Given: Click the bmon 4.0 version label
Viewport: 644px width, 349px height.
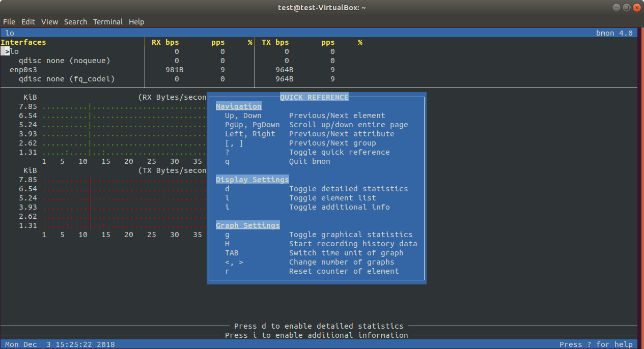Looking at the screenshot, I should 614,33.
